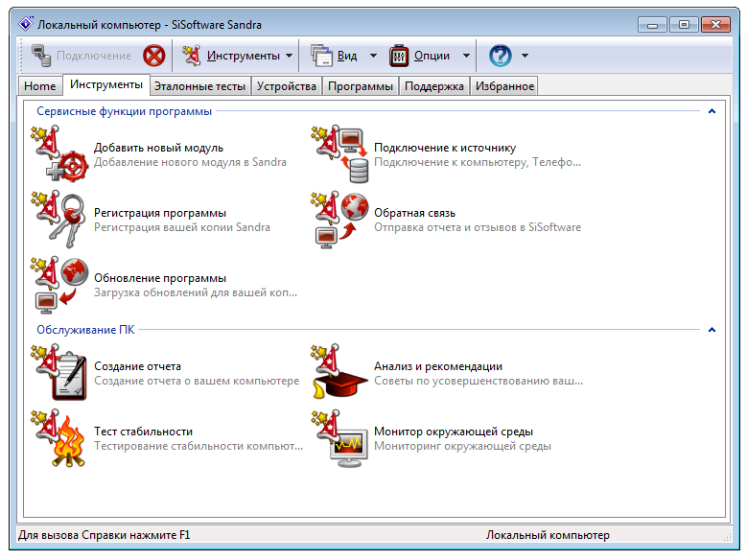This screenshot has height=560, width=747.
Task: Click description Регистрация вашей копии Sandra
Action: coord(182,227)
